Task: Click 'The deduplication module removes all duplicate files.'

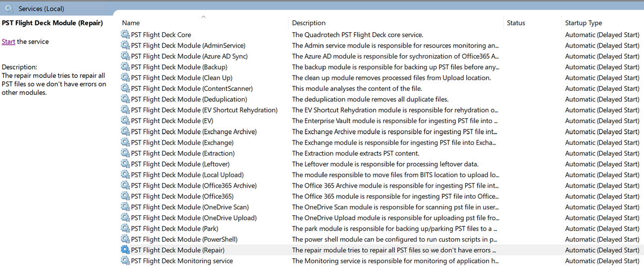Action: pyautogui.click(x=371, y=99)
